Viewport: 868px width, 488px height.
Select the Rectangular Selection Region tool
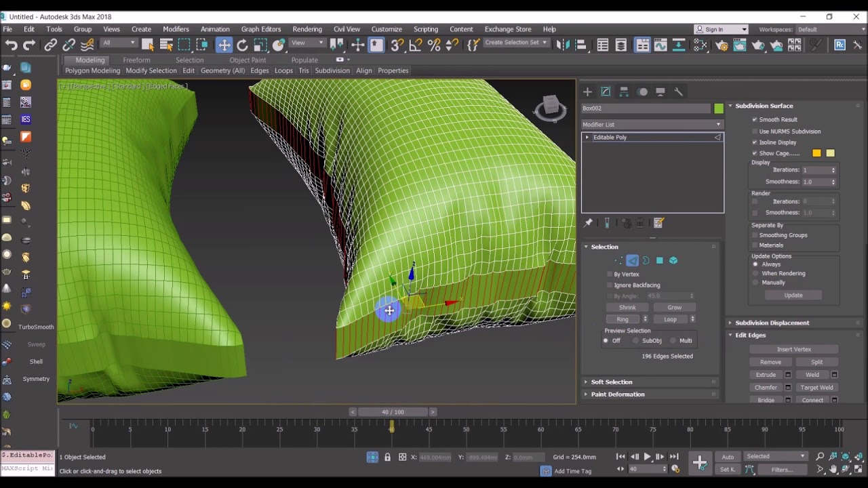[184, 45]
